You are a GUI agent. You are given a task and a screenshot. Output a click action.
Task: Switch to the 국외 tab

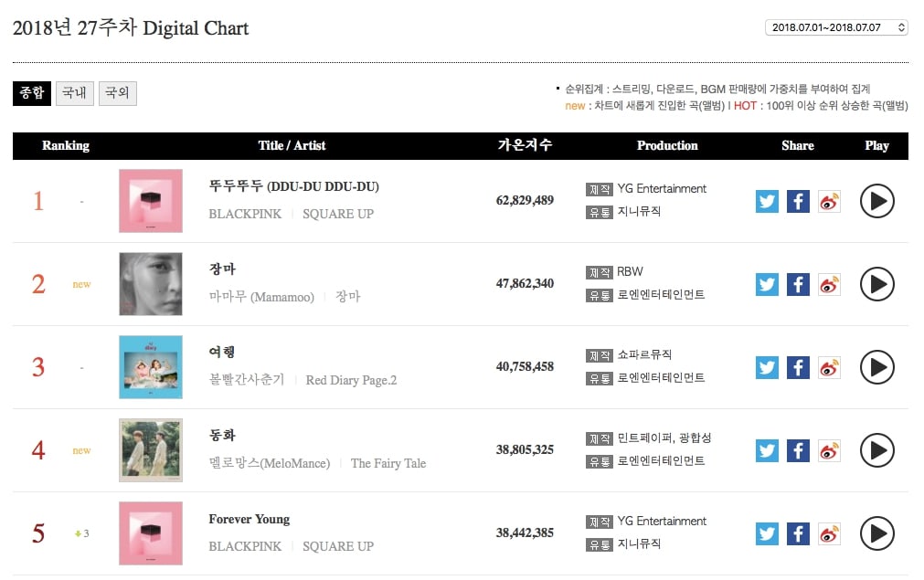[118, 93]
